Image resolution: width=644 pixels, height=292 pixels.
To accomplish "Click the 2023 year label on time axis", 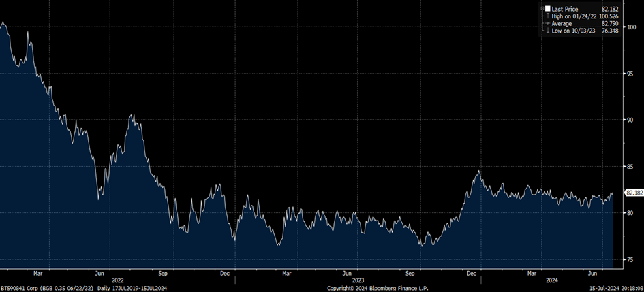I will click(358, 280).
